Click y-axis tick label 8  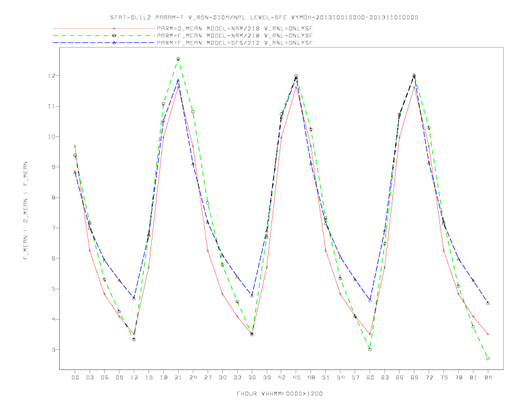point(54,197)
